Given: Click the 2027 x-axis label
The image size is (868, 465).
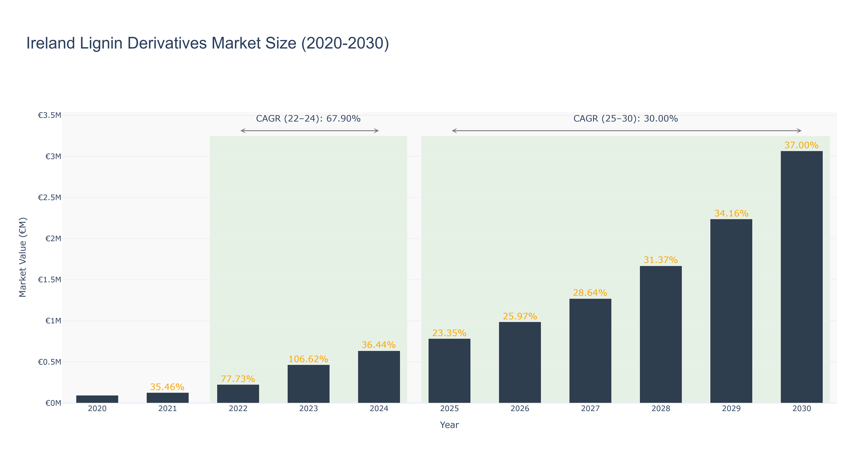Looking at the screenshot, I should click(x=590, y=409).
